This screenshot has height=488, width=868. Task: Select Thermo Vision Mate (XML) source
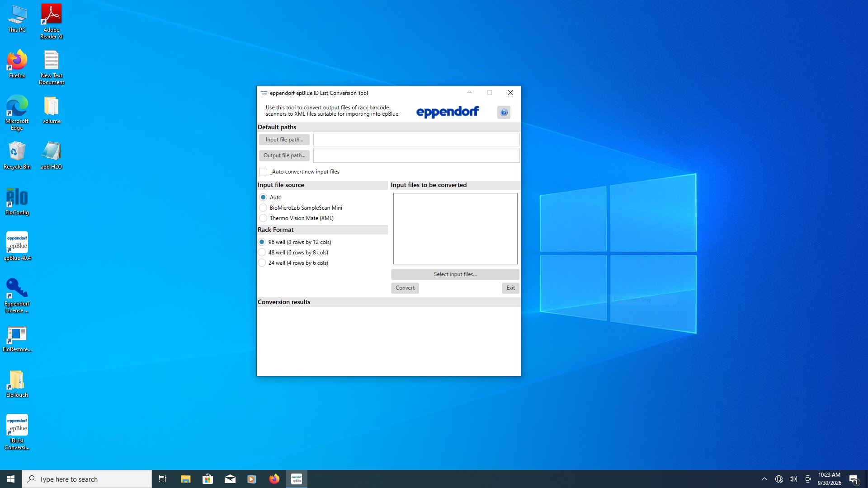pyautogui.click(x=263, y=218)
